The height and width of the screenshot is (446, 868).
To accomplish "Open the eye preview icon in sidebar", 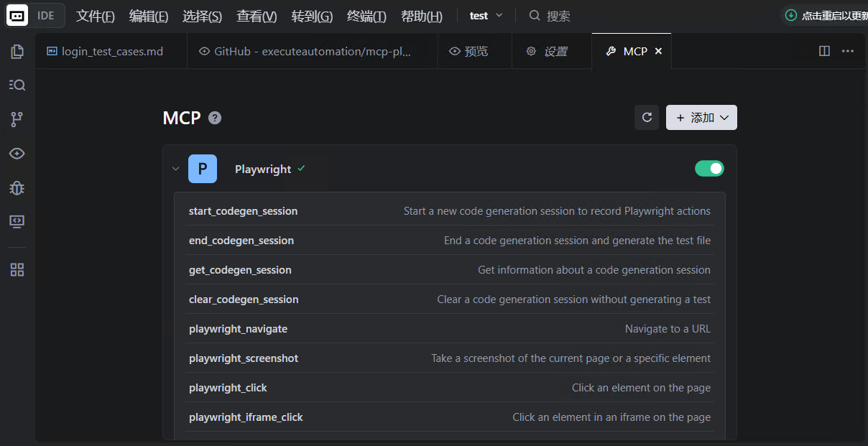I will [17, 154].
